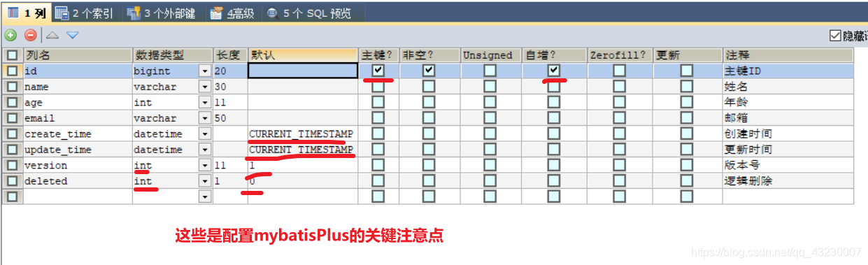Click the 逻辑删除 comment cell
This screenshot has height=265, width=868.
pyautogui.click(x=788, y=181)
